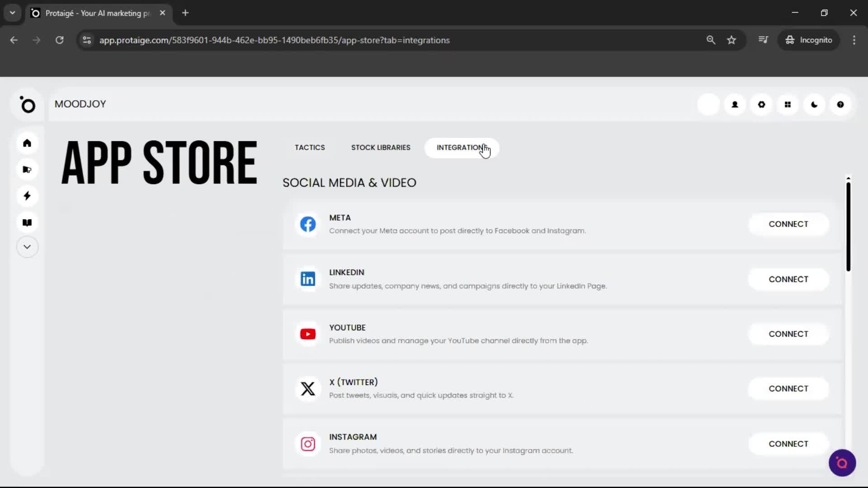This screenshot has width=868, height=488.
Task: Click the YouTube play icon in integrations list
Action: pos(308,333)
